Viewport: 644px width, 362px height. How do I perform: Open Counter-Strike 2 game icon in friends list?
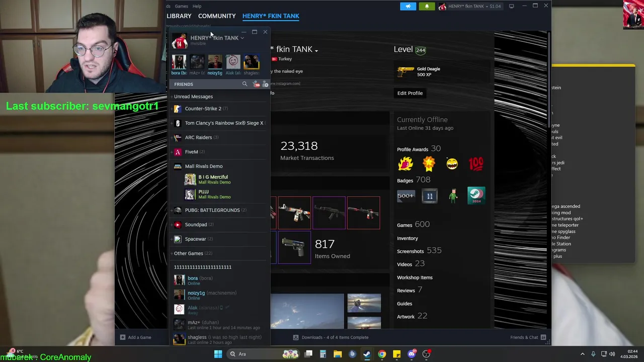click(178, 109)
